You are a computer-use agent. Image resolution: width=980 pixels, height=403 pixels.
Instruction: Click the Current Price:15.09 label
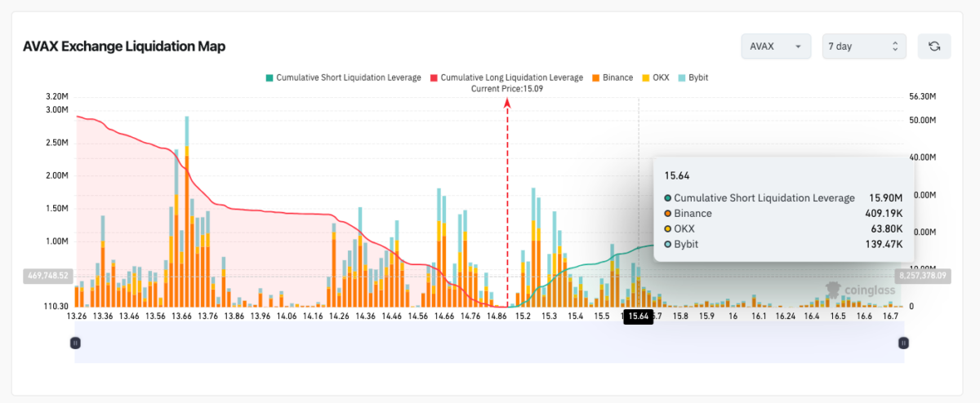[x=507, y=88]
